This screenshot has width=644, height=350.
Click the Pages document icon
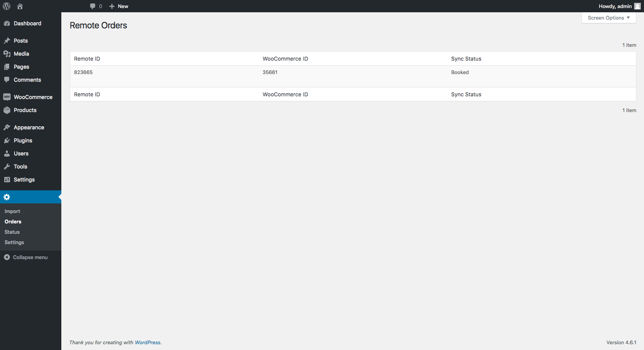point(7,67)
